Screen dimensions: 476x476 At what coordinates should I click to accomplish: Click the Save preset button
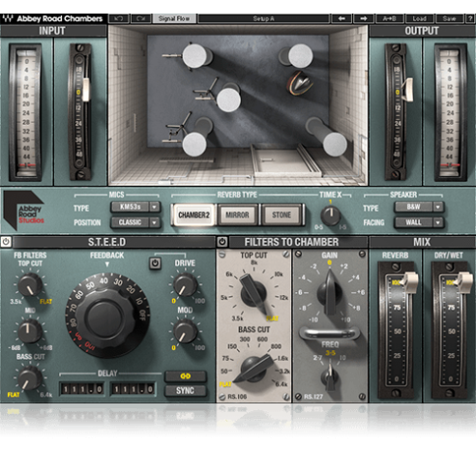[x=449, y=18]
